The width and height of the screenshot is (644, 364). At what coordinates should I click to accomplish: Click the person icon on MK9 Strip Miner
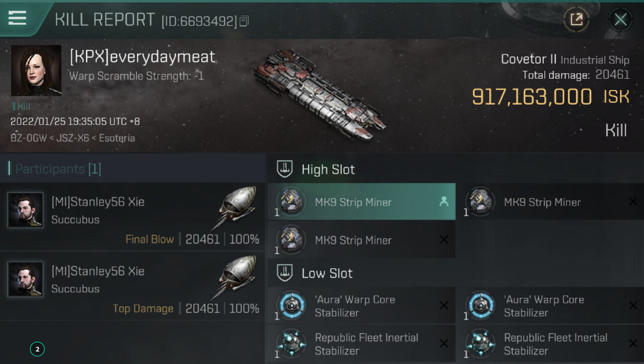click(x=444, y=202)
